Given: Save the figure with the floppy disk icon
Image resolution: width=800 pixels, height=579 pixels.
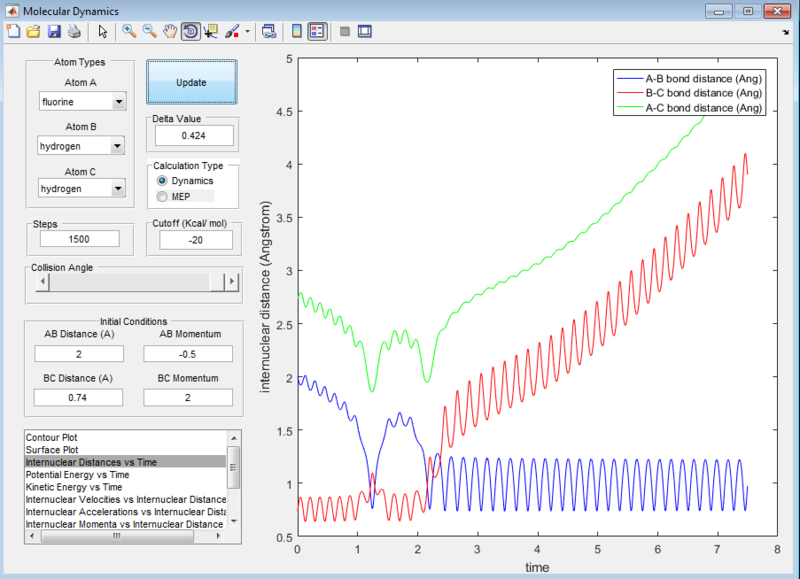Looking at the screenshot, I should [54, 32].
